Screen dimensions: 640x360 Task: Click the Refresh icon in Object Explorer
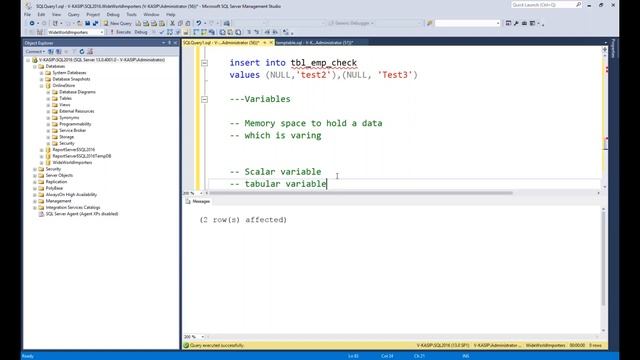point(82,51)
